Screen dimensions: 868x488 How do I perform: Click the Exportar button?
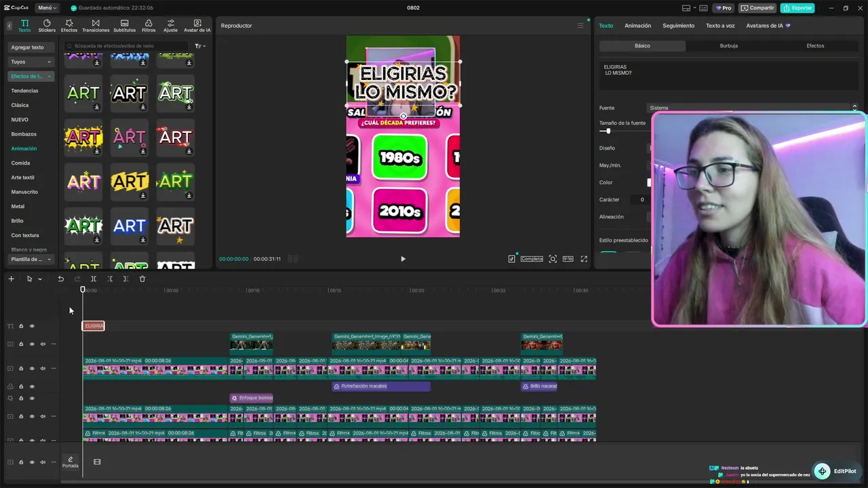(797, 8)
